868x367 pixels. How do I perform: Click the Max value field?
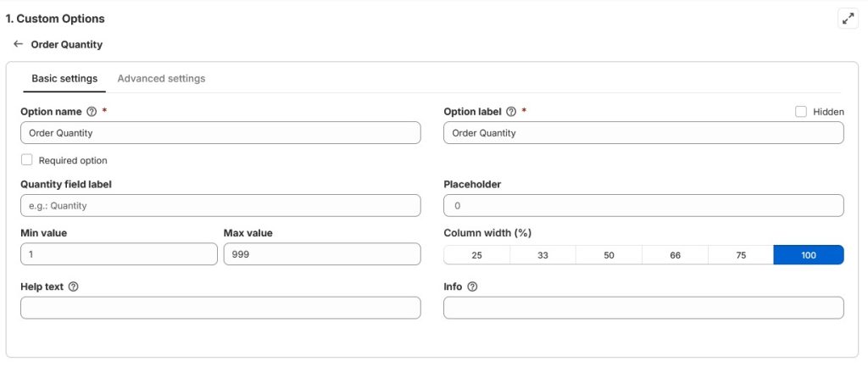pyautogui.click(x=322, y=255)
